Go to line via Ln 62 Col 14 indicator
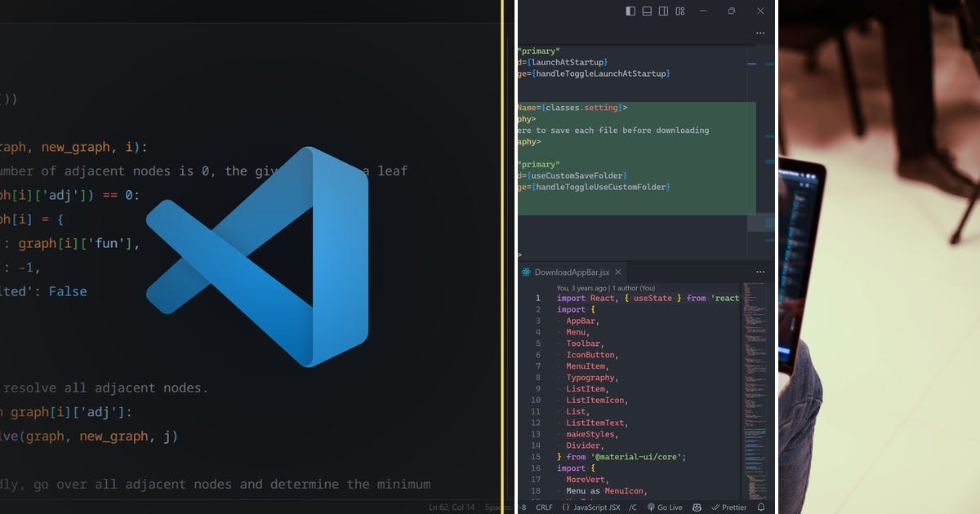Viewport: 980px width, 514px height. 450,507
